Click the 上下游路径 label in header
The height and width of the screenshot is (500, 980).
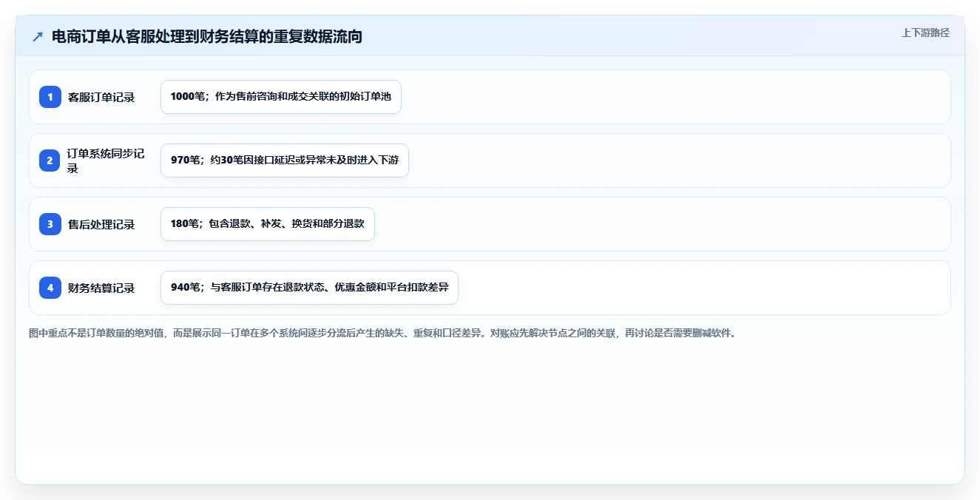point(925,33)
